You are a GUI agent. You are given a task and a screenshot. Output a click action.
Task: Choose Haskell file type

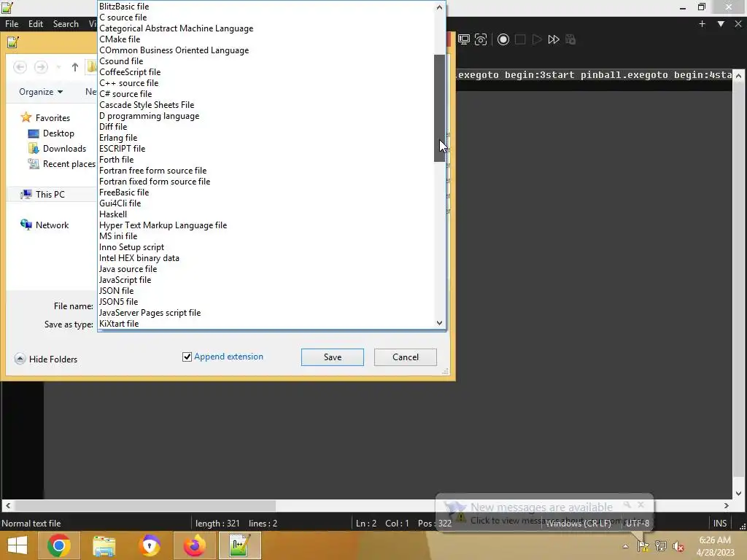[266, 214]
